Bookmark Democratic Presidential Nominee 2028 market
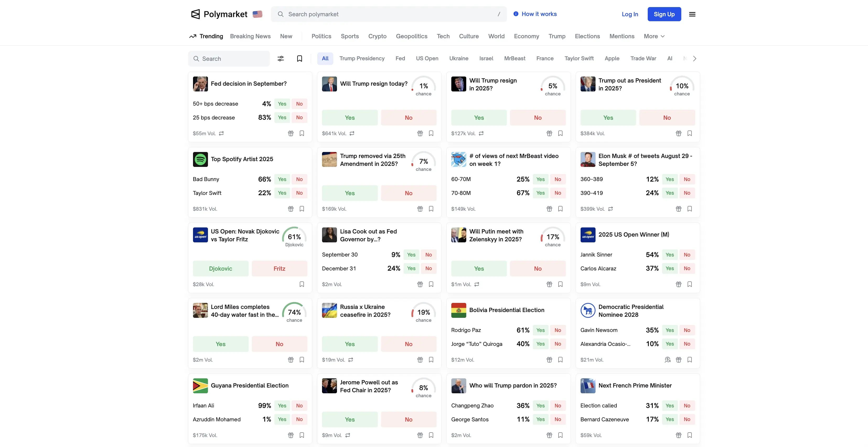Screen dimensions: 868x447 pos(690,359)
